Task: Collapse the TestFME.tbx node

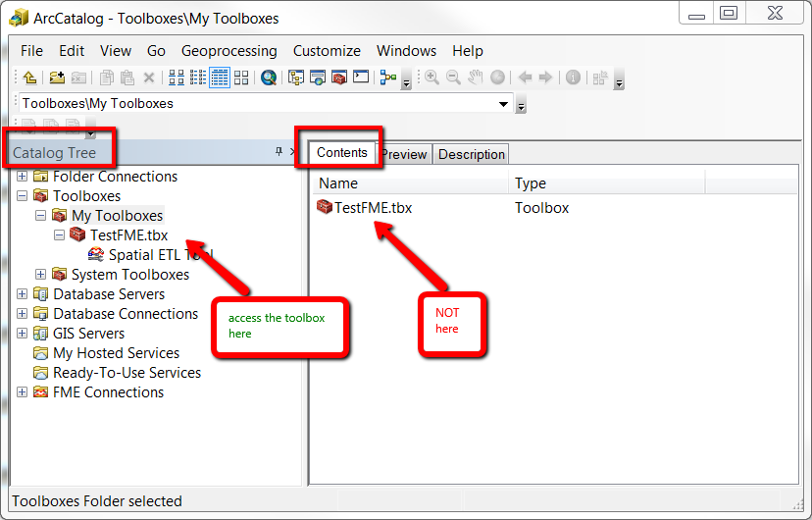Action: 59,235
